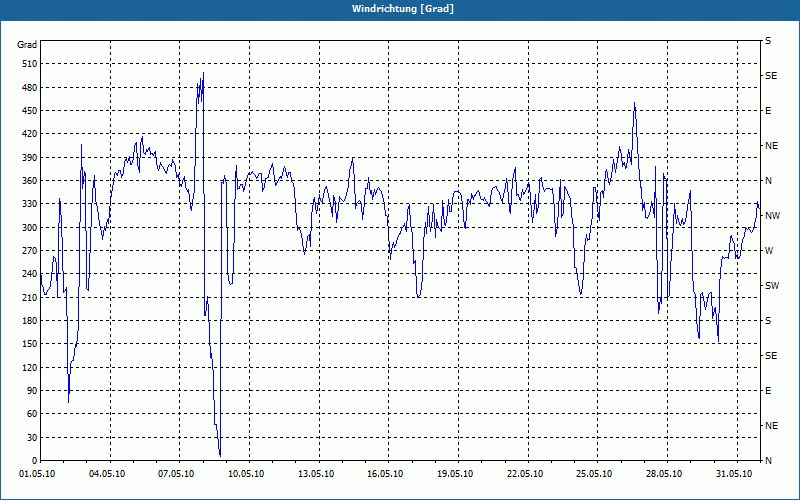This screenshot has width=800, height=500.
Task: Select the Grad unit label
Action: [27, 45]
